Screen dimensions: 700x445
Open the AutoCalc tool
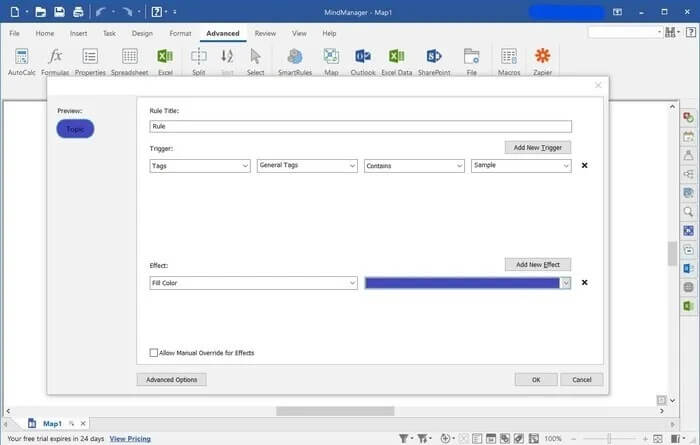(x=21, y=62)
